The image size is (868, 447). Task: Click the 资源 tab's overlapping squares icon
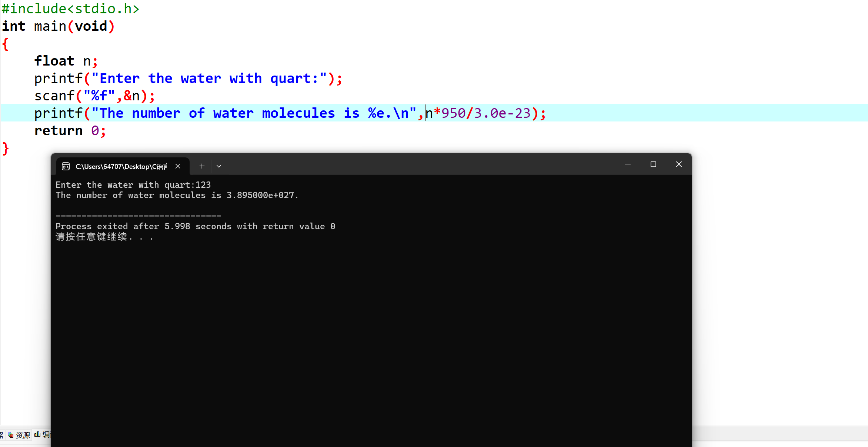pos(10,435)
